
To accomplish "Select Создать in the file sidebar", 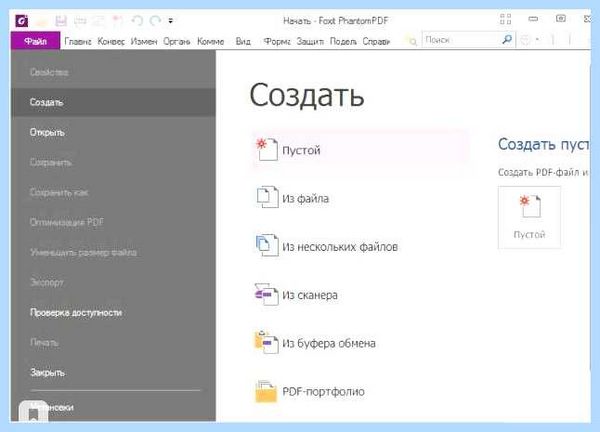I will [x=113, y=102].
